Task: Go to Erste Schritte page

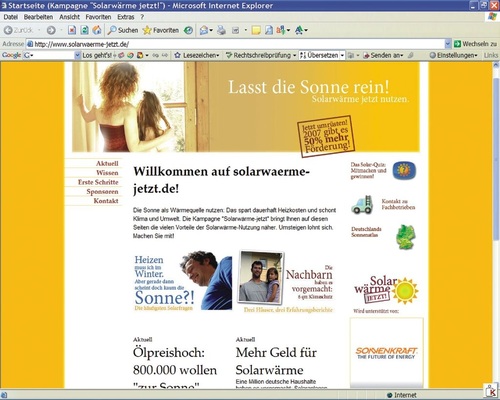Action: (x=98, y=182)
